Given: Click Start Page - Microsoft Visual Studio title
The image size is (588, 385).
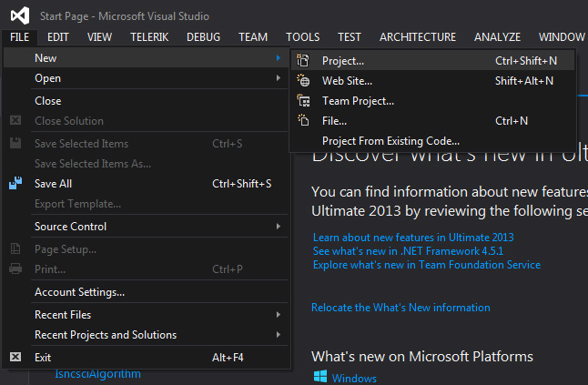Looking at the screenshot, I should (125, 16).
